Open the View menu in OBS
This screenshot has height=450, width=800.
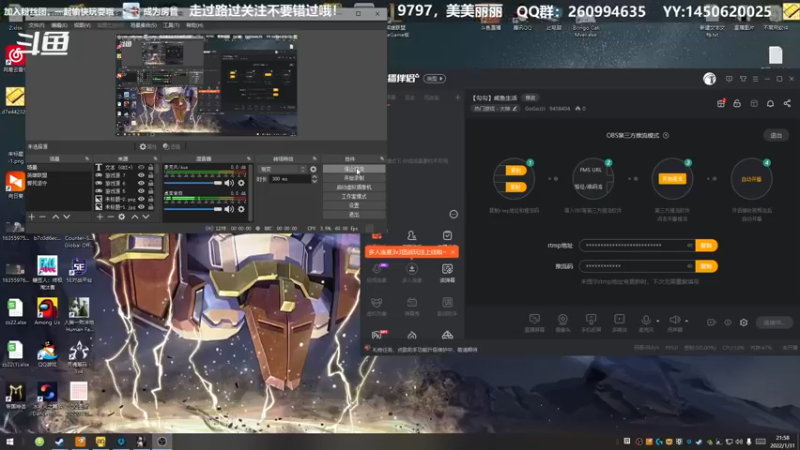point(82,25)
